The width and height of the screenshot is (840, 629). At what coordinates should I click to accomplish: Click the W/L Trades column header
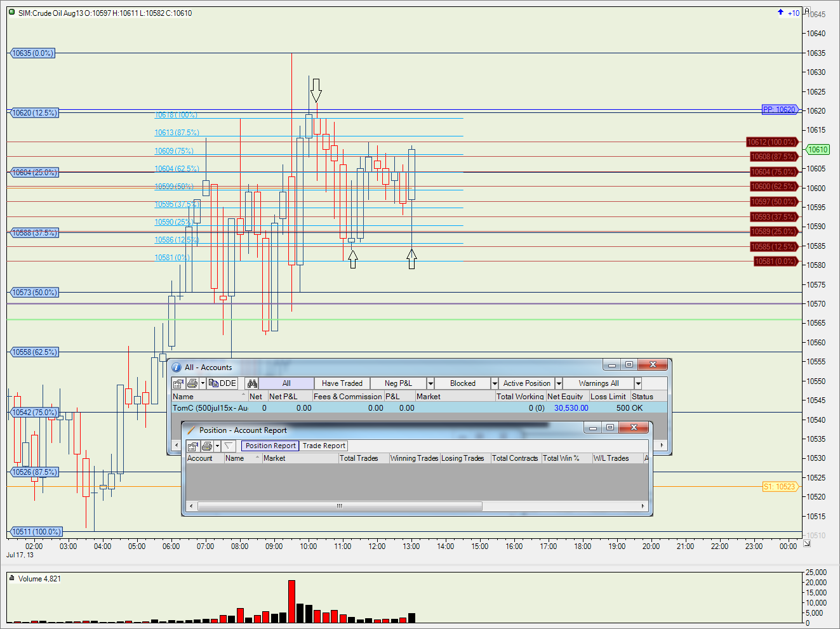[x=617, y=458]
